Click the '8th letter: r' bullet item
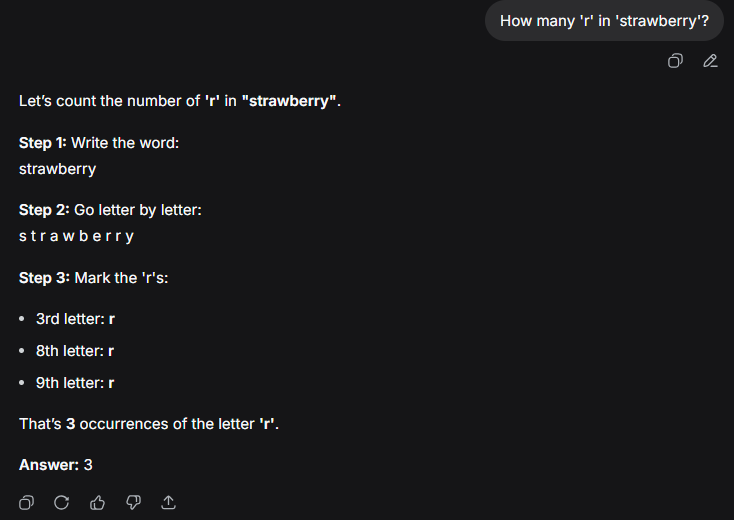 point(75,351)
